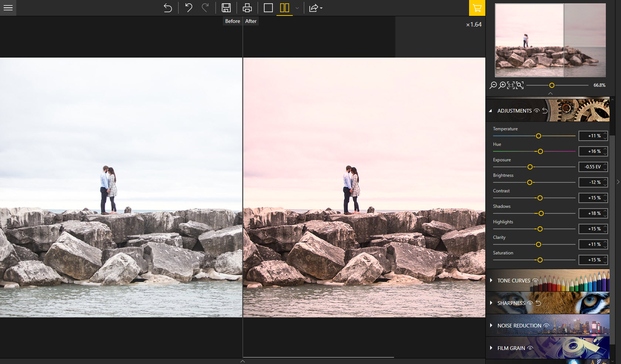This screenshot has height=364, width=621.
Task: Collapse the Adjustments panel triangle
Action: (x=491, y=111)
